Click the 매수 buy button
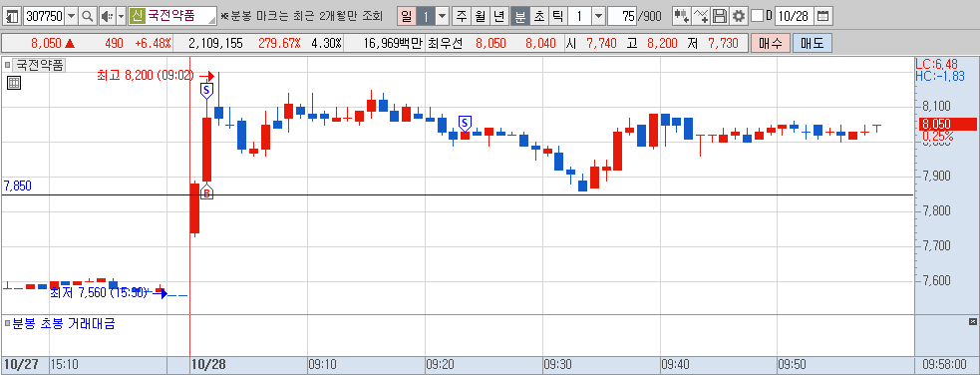Screen dimensions: 980x375 770,43
